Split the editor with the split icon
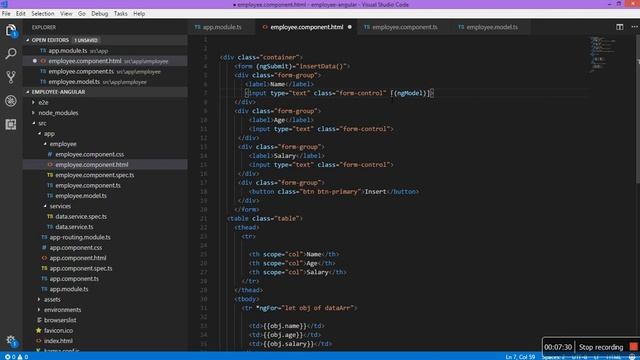 (620, 27)
